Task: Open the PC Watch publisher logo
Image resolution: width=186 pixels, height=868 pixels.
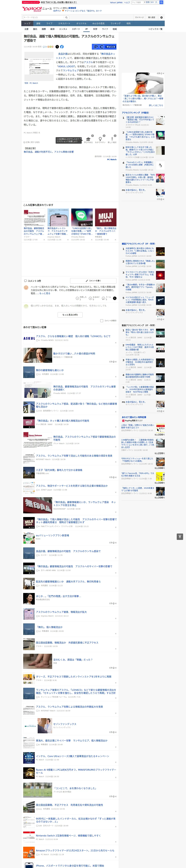Action: point(104,47)
